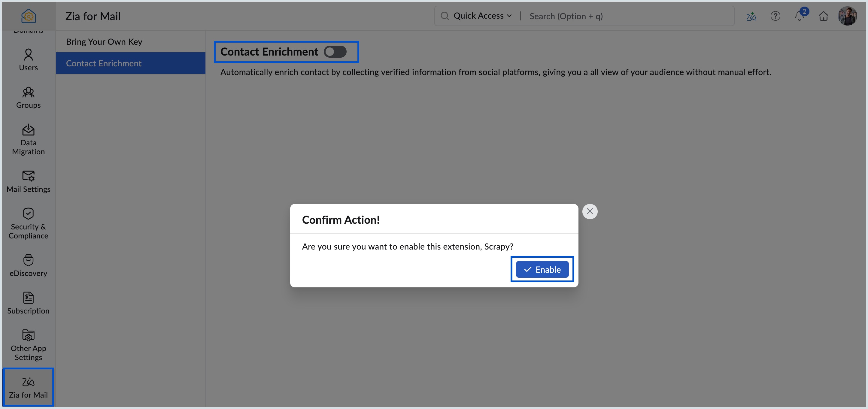Open the Zia assistant in the top bar
The height and width of the screenshot is (409, 868).
(751, 16)
